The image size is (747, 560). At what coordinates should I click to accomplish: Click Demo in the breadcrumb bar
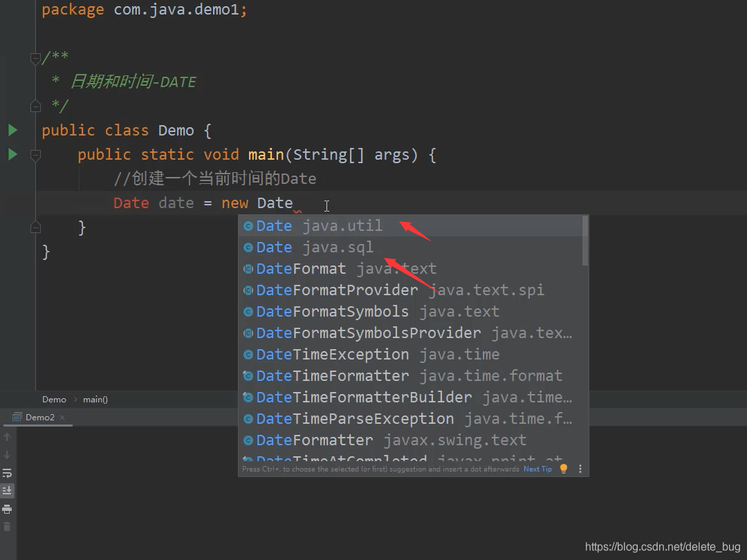[54, 400]
